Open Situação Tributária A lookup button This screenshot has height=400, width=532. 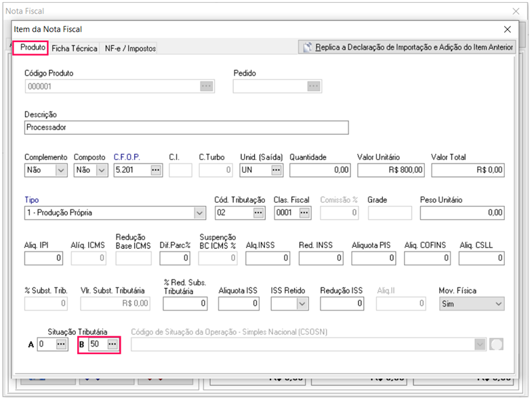pyautogui.click(x=62, y=344)
